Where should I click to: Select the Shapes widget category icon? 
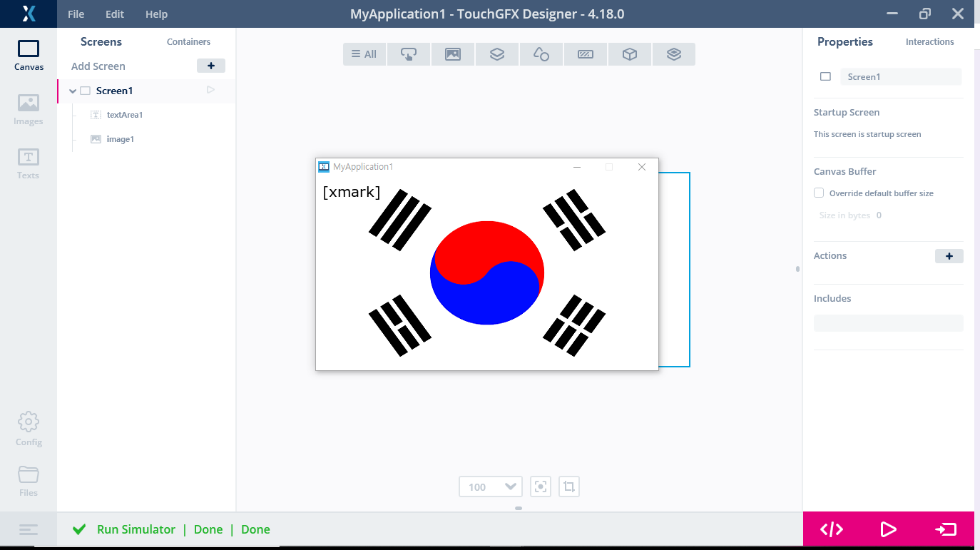[x=541, y=54]
